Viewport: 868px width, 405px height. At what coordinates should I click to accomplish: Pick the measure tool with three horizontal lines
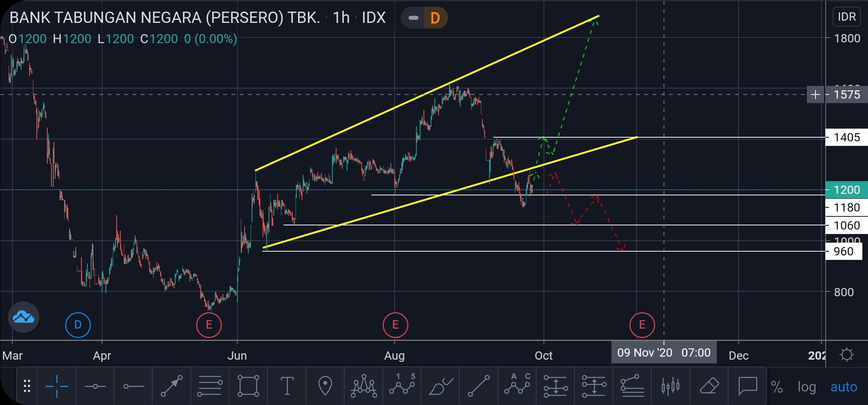pyautogui.click(x=594, y=386)
